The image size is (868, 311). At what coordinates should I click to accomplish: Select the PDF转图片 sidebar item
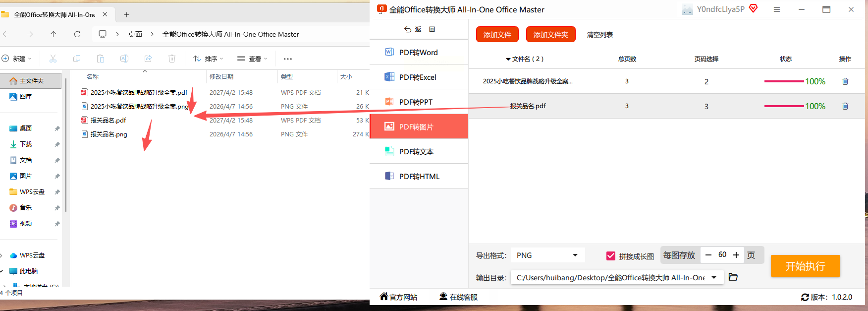coord(419,126)
